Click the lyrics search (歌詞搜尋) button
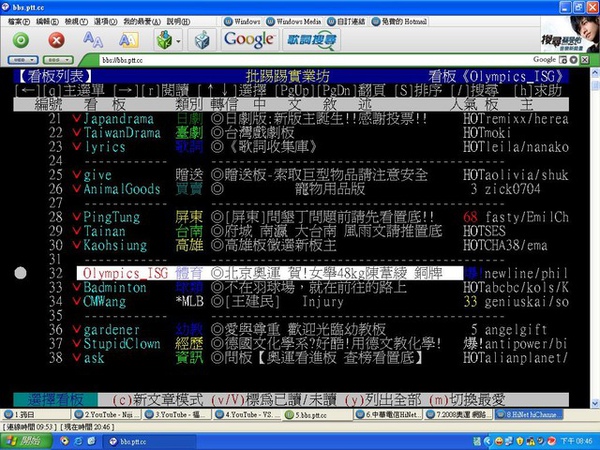 [x=311, y=40]
